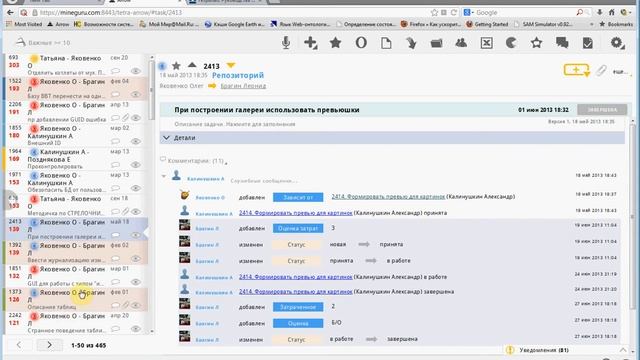
Task: Click the paperclip icon in row 2206
Action: click(125, 118)
